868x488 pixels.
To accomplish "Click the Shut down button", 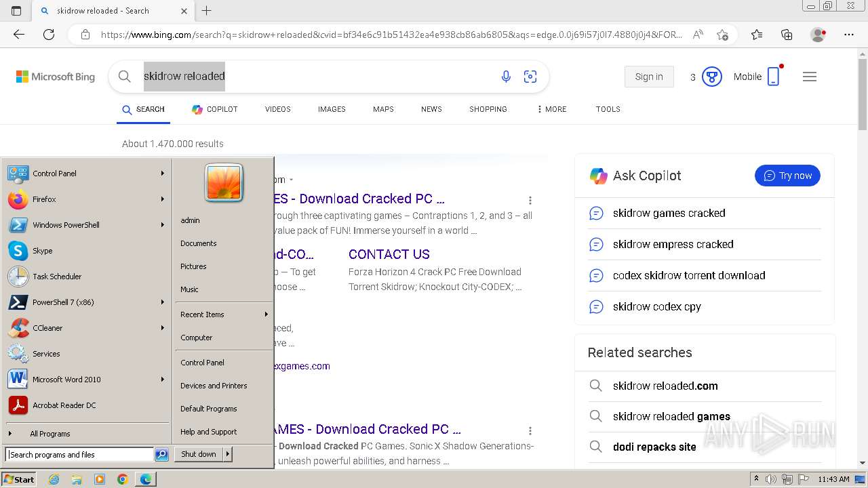I will (x=199, y=454).
